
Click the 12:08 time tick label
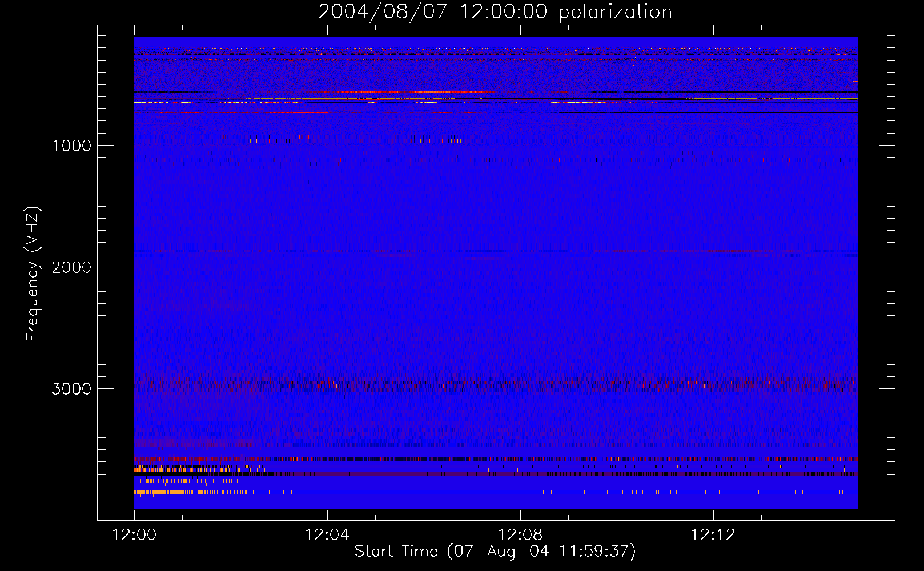[520, 535]
